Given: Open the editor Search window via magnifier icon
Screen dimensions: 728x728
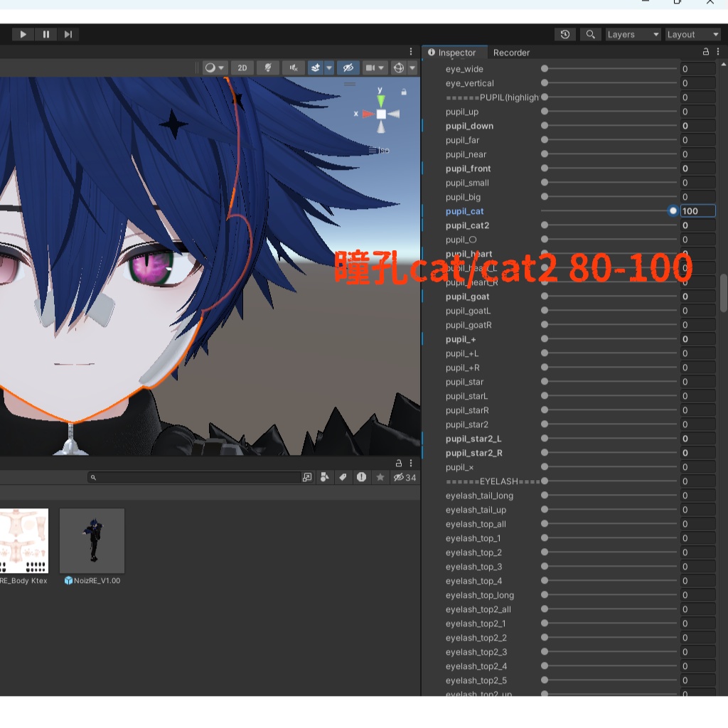Looking at the screenshot, I should pyautogui.click(x=590, y=34).
